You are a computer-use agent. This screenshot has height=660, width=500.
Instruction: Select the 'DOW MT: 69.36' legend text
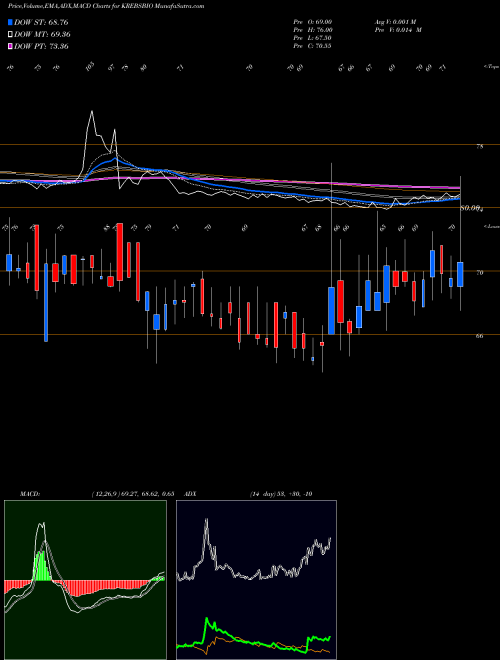(x=42, y=35)
